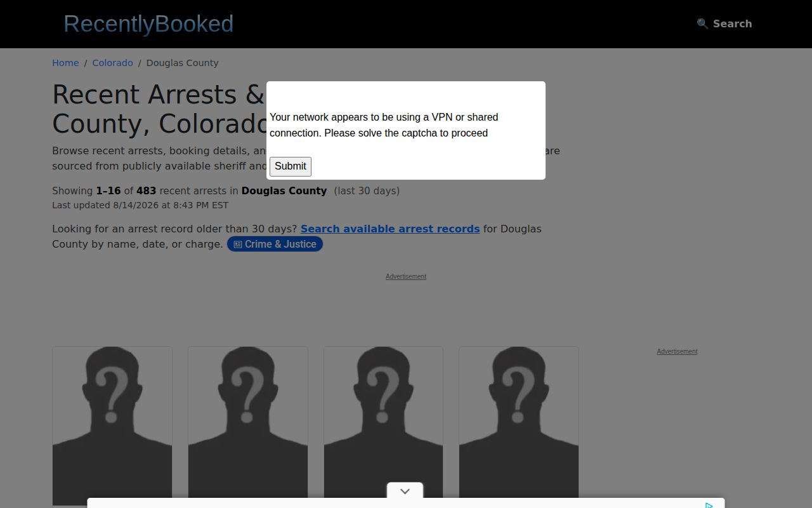This screenshot has width=812, height=508.
Task: Click the RecentlyBooked site logo
Action: 148,24
